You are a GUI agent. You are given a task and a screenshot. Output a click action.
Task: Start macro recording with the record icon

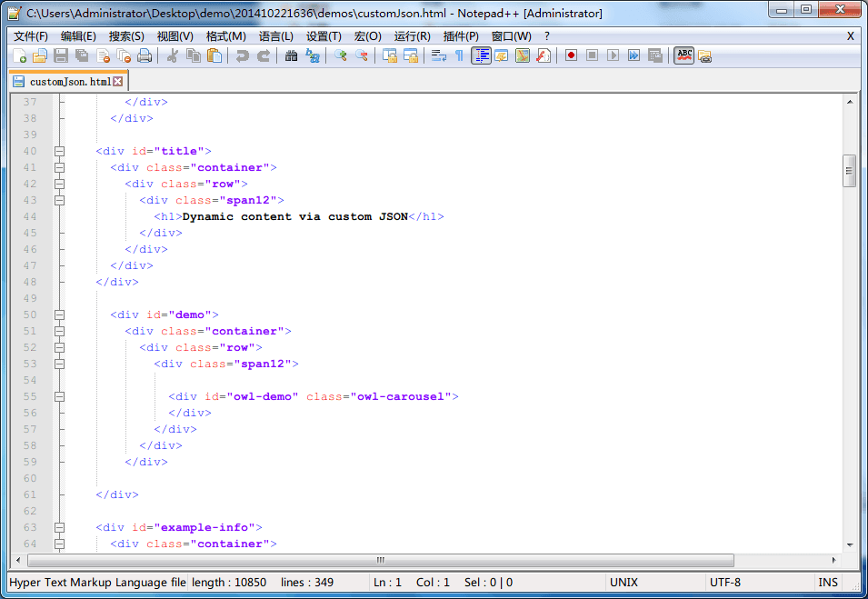coord(570,55)
